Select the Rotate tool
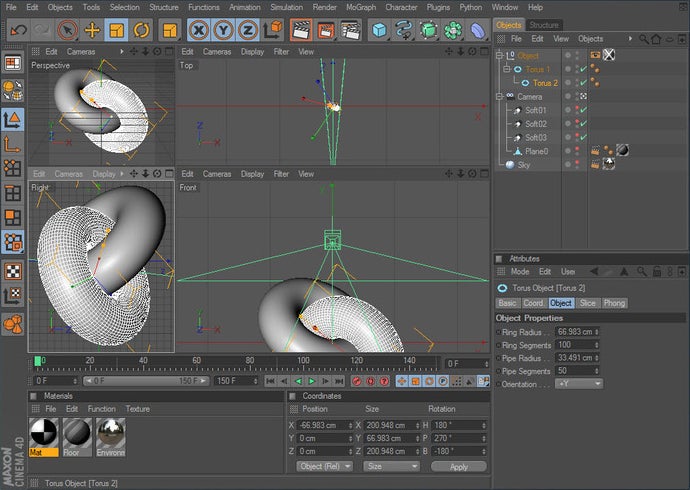 (x=142, y=30)
